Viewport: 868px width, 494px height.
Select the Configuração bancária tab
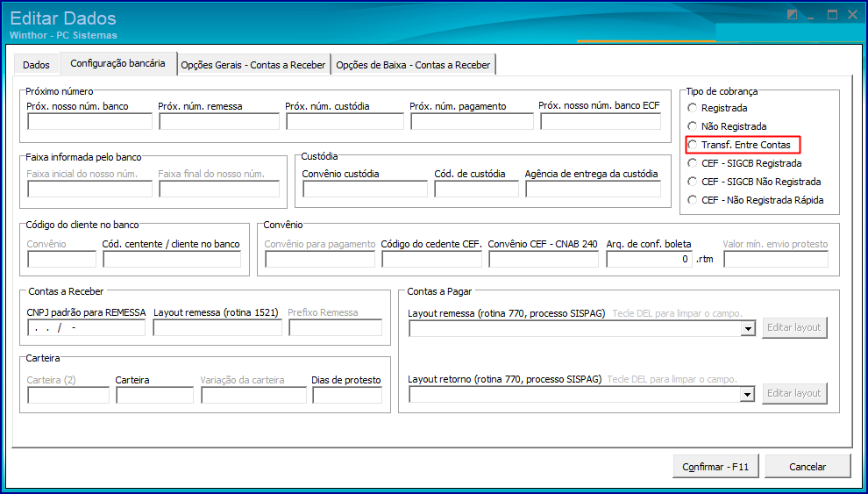(117, 63)
